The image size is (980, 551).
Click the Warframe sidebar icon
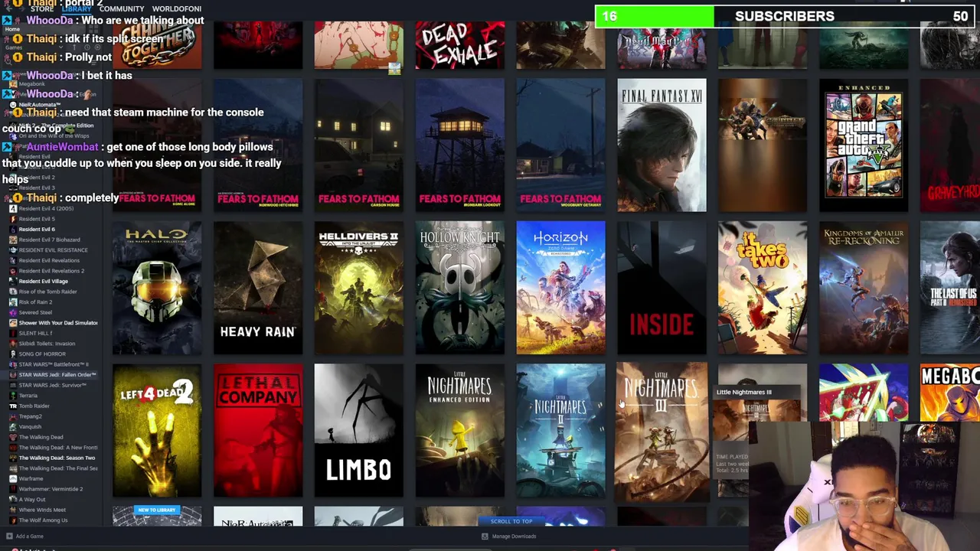(13, 479)
